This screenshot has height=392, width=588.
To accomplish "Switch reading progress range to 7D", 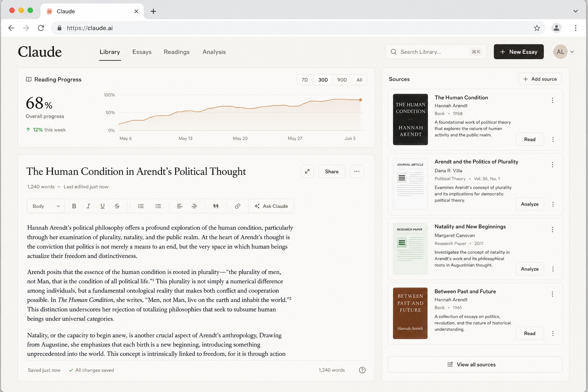I will tap(305, 80).
